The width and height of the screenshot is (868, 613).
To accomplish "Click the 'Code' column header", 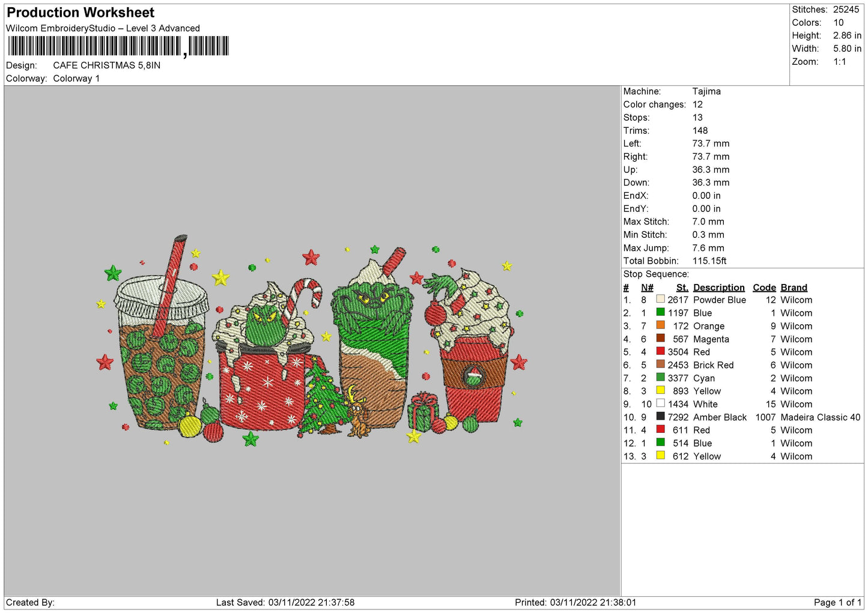I will click(764, 288).
